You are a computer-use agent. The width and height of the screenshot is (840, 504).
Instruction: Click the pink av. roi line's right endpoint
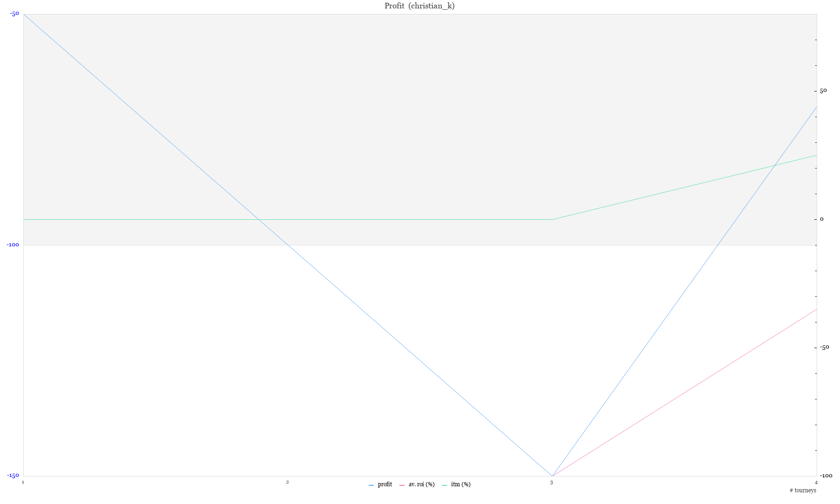pyautogui.click(x=816, y=309)
